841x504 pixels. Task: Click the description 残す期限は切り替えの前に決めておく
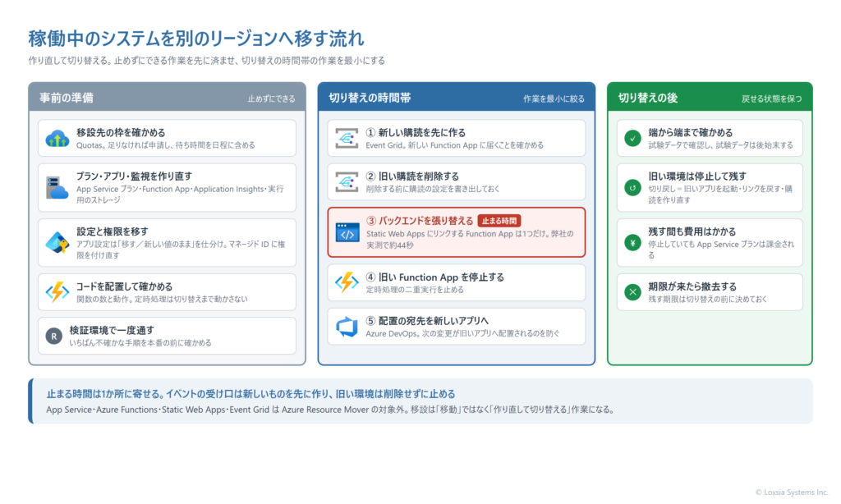(x=707, y=299)
